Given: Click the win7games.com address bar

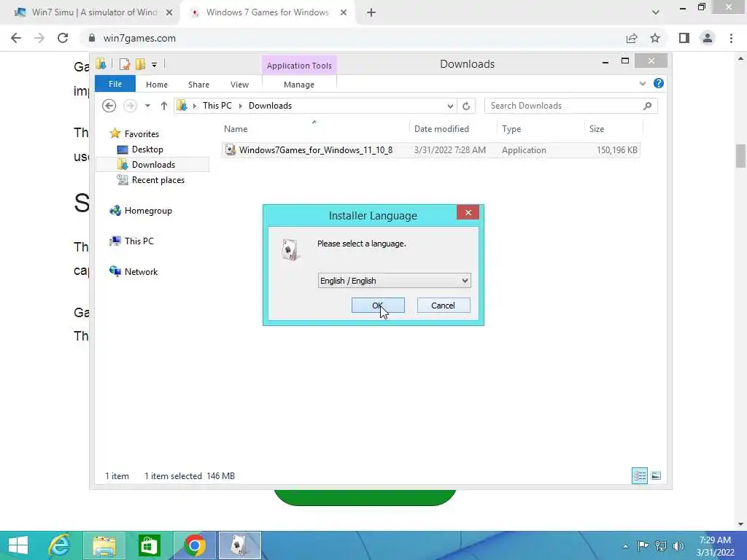Looking at the screenshot, I should point(352,38).
